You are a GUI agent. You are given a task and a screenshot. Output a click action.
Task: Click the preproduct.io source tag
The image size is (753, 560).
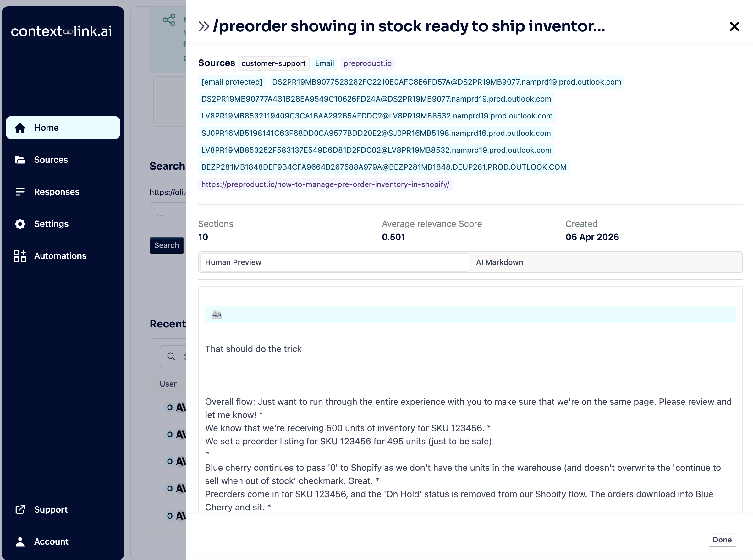367,63
